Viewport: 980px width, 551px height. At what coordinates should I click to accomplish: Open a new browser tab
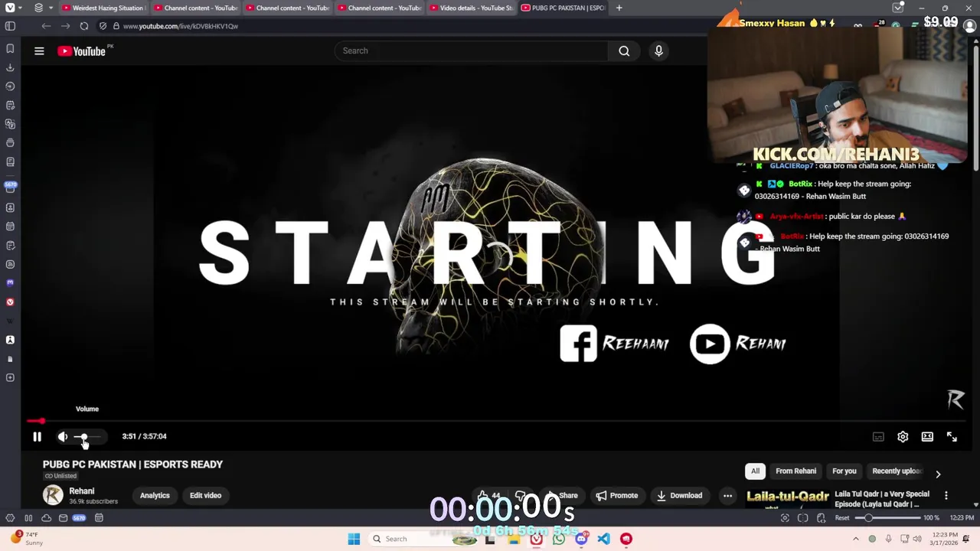pyautogui.click(x=619, y=8)
